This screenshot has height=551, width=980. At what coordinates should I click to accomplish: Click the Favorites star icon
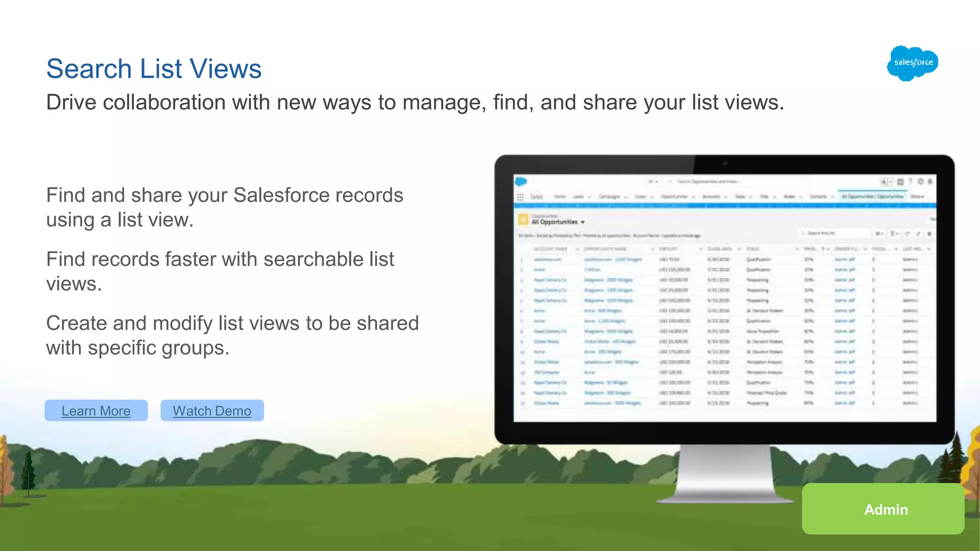point(883,182)
